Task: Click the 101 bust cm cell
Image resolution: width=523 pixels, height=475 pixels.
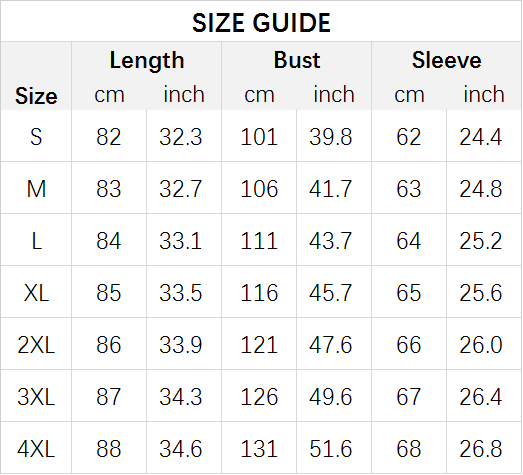Action: tap(259, 137)
